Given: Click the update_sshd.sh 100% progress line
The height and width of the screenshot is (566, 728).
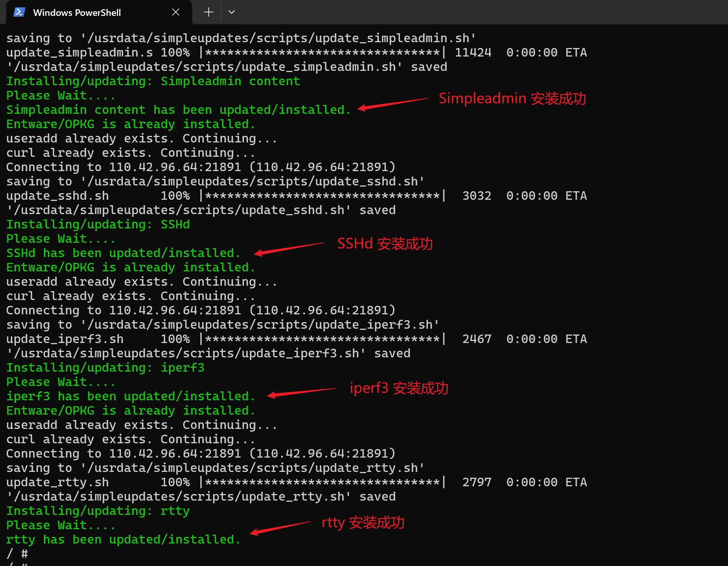Looking at the screenshot, I should coord(297,196).
